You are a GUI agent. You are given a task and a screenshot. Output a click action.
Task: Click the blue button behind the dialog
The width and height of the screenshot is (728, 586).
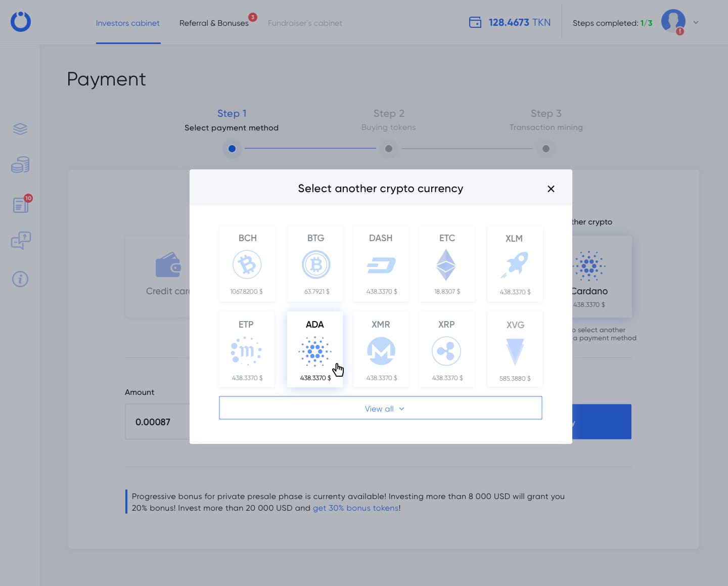pos(602,422)
